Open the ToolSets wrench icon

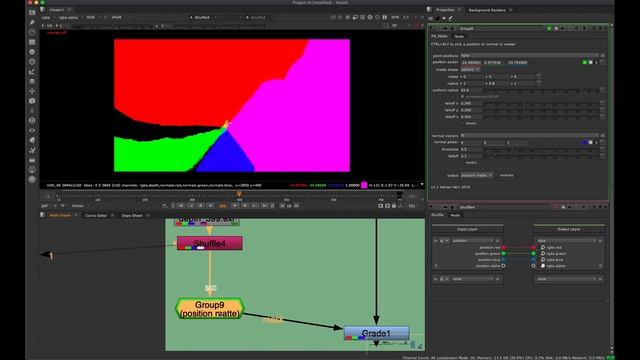tap(32, 150)
